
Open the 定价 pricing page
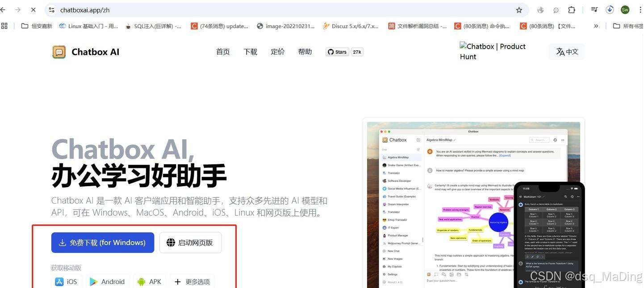[277, 52]
